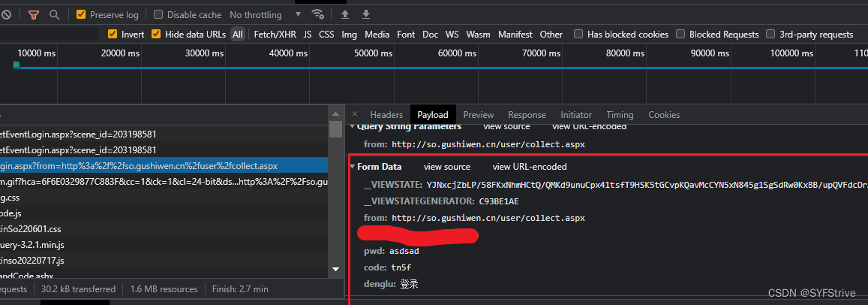Select the request ending in so20220717.js
Screen dimensions: 868x305
click(x=164, y=260)
